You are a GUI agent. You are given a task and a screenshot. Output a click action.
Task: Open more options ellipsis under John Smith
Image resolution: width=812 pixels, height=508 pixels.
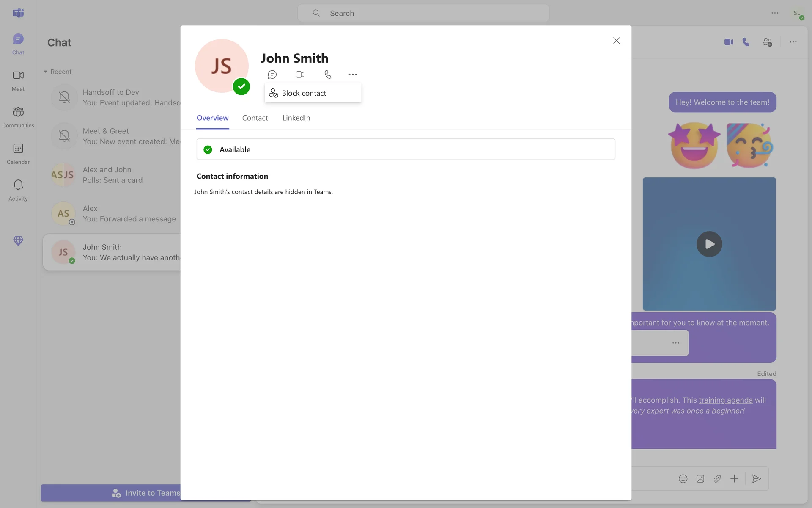[353, 75]
